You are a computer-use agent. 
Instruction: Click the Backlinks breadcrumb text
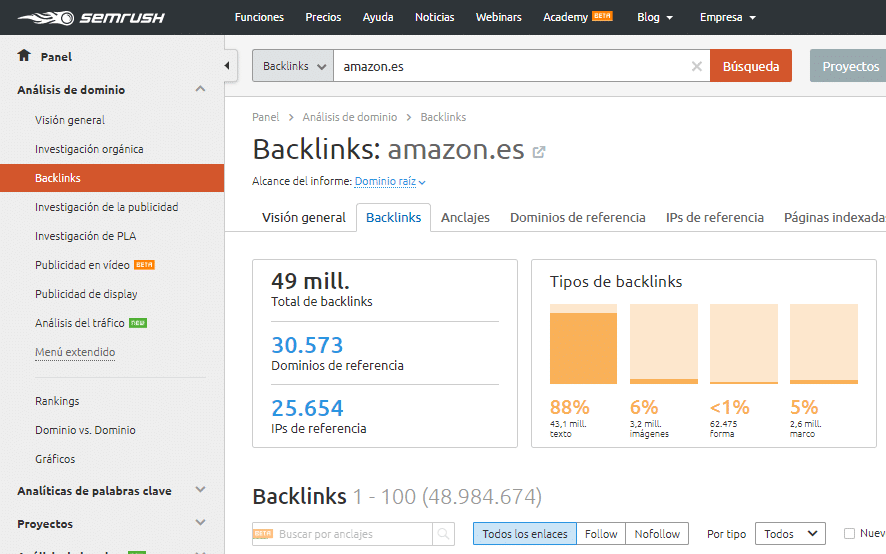(443, 117)
